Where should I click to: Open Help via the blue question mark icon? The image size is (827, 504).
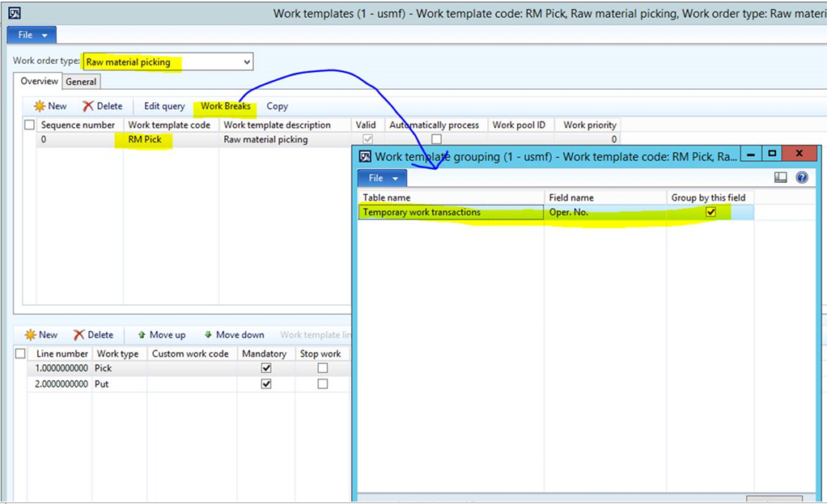point(802,178)
